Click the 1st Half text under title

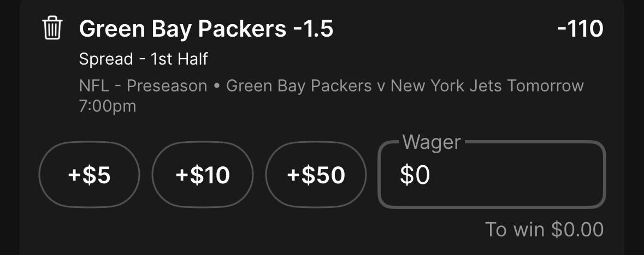[x=179, y=59]
